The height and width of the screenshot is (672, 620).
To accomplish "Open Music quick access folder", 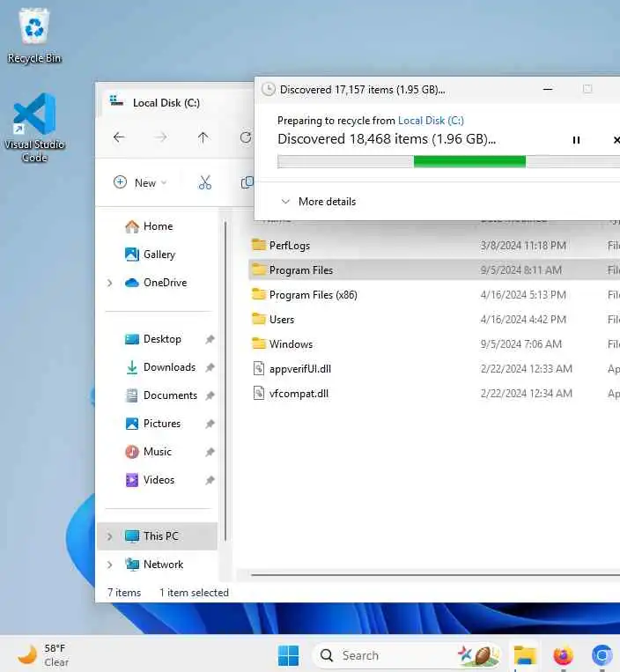I will point(148,452).
